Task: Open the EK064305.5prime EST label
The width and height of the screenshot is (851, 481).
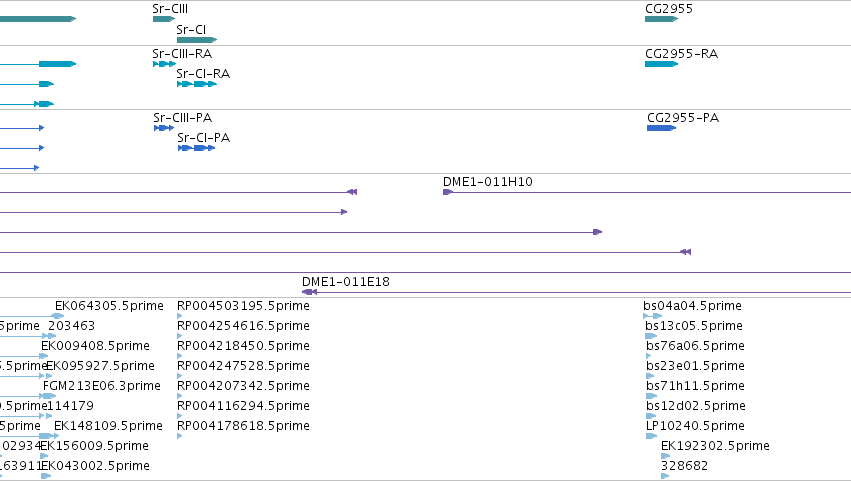Action: [x=109, y=306]
